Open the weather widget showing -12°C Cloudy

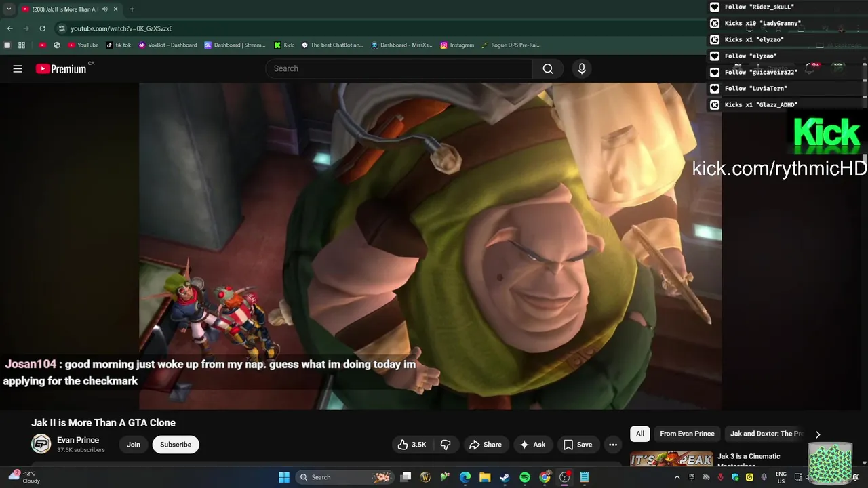coord(24,477)
